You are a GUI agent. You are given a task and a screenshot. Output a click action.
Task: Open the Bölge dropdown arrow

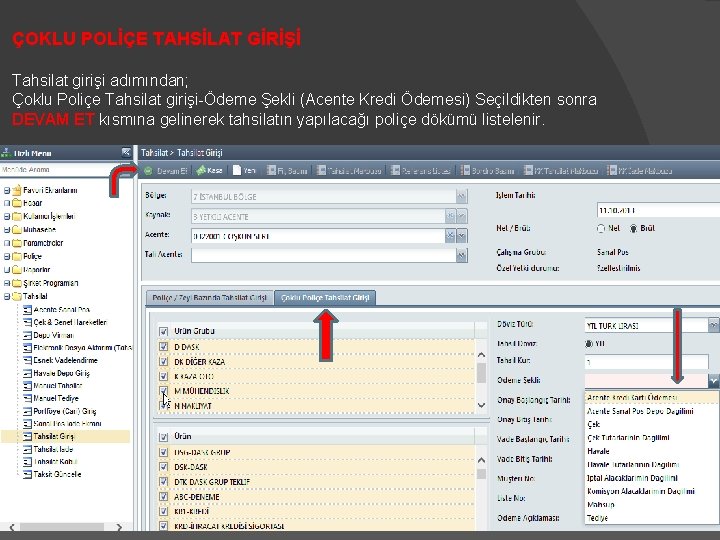[x=461, y=196]
